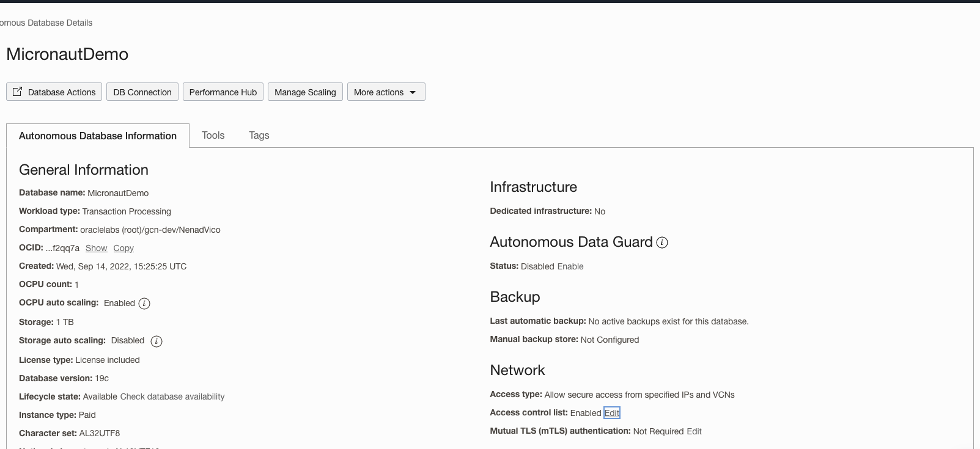Open Database Actions external link button

point(54,92)
